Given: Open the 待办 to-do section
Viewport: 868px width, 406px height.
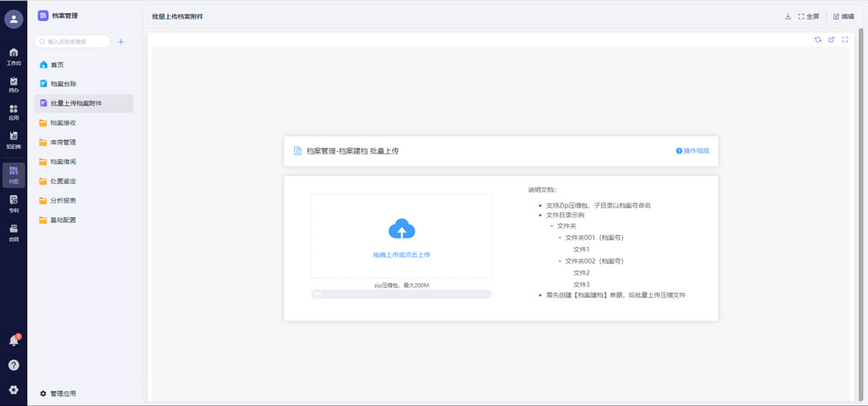Looking at the screenshot, I should click(x=14, y=84).
